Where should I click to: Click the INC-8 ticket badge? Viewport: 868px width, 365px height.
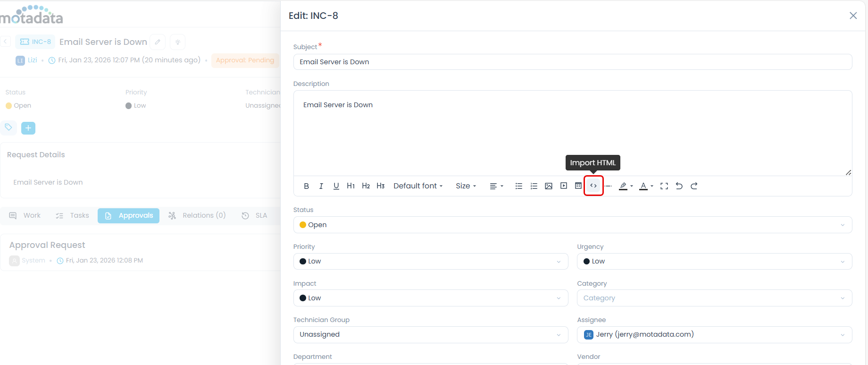click(x=35, y=42)
